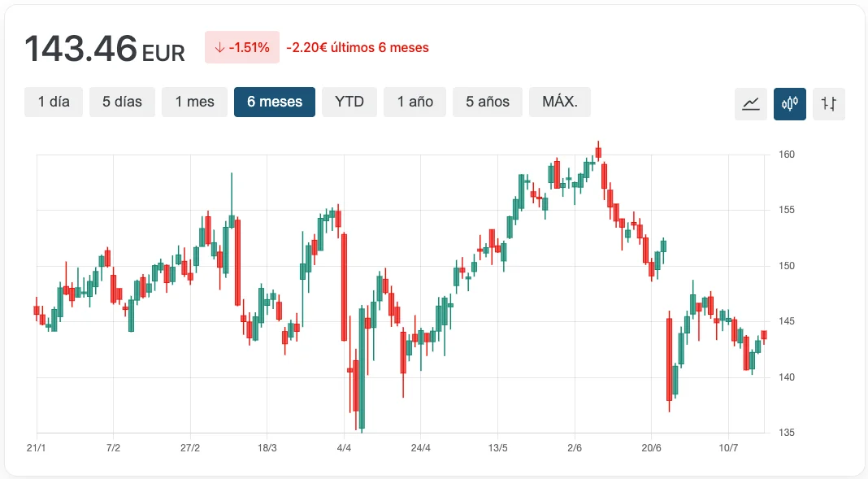Choose the "1 año" time range
Image resolution: width=868 pixels, height=479 pixels.
coord(414,102)
